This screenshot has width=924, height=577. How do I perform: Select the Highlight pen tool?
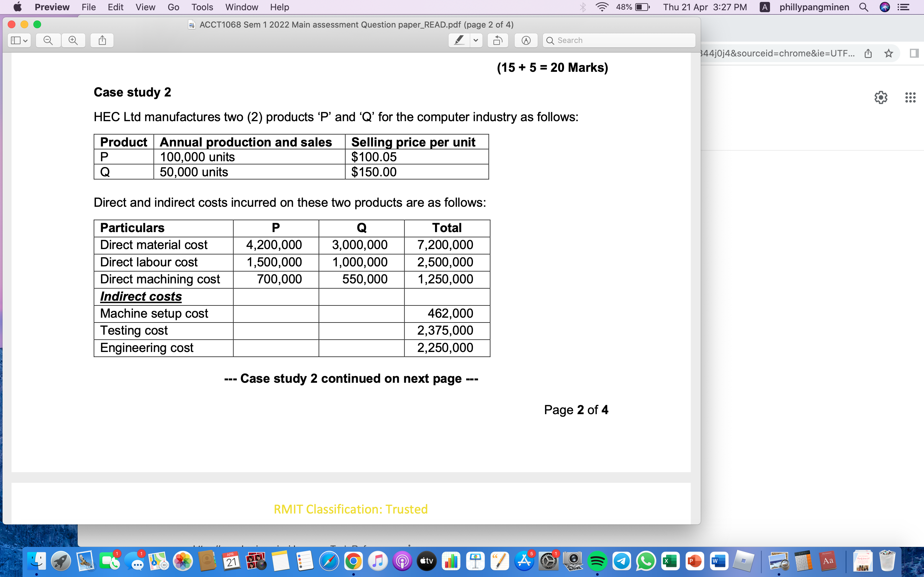pyautogui.click(x=459, y=40)
